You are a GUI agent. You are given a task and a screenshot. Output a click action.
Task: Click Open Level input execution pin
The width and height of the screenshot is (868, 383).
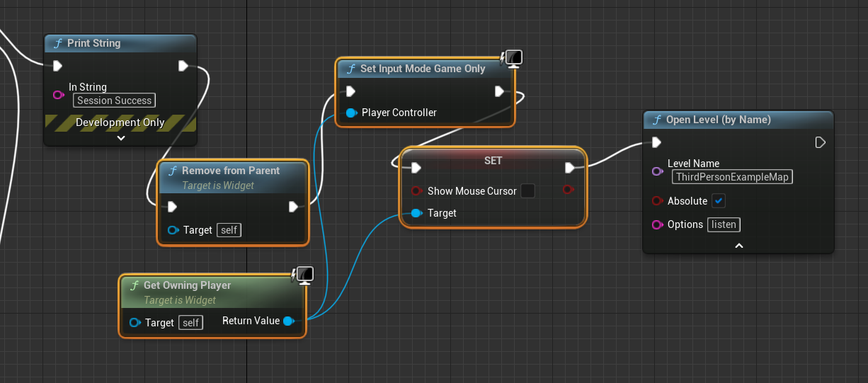point(656,142)
